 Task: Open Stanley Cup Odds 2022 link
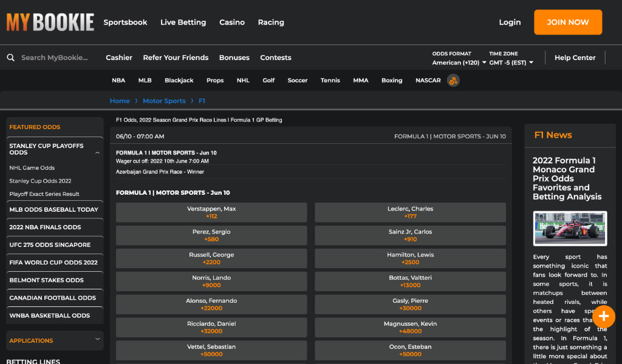(x=41, y=181)
